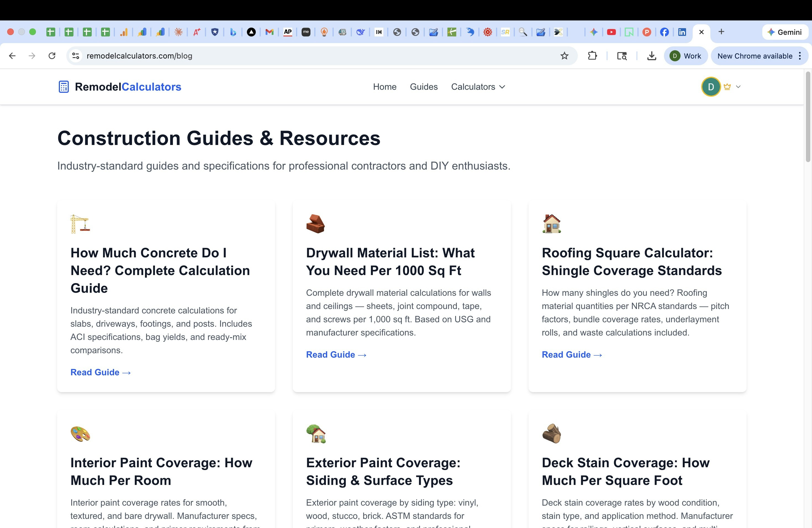Click the page vertical scrollbar thumb
Screen dimensions: 812x528
(x=808, y=116)
